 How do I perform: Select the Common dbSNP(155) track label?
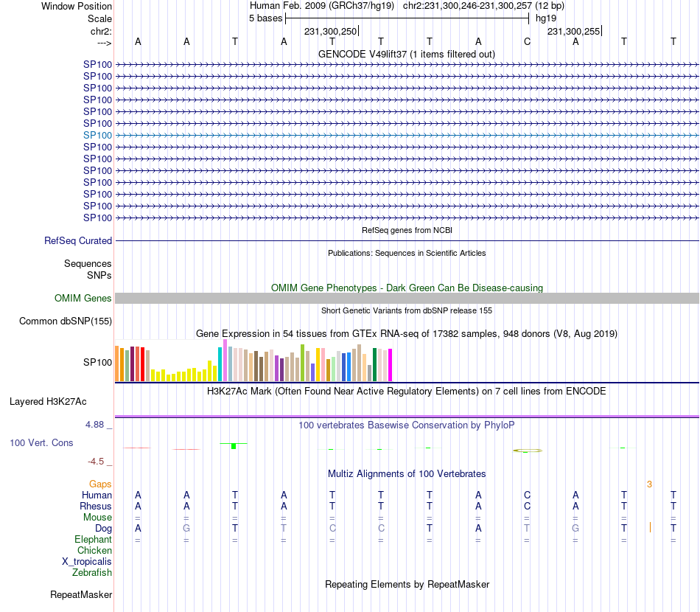point(66,321)
